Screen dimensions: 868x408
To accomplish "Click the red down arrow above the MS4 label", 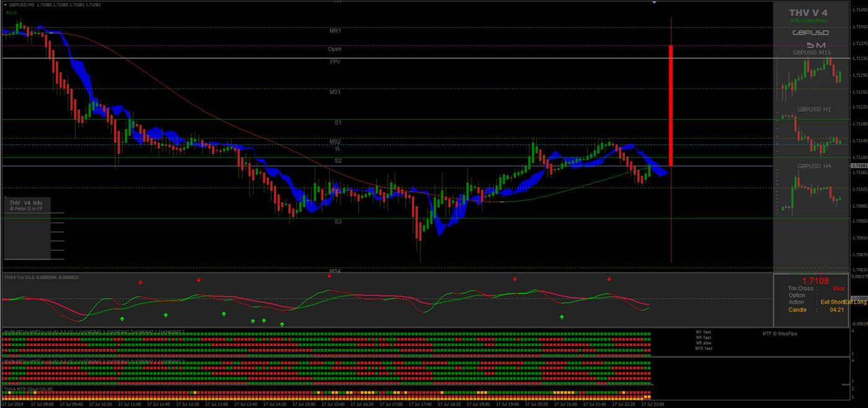I will click(329, 276).
